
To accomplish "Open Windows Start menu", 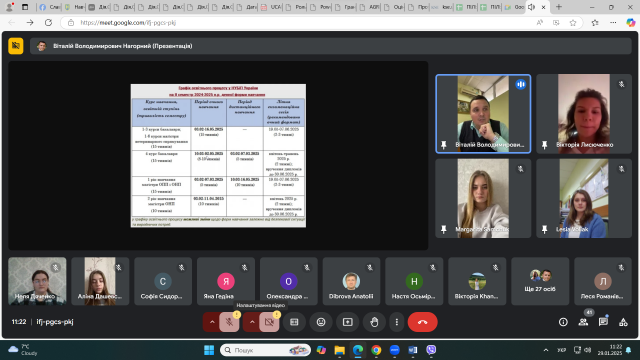I will coord(209,350).
